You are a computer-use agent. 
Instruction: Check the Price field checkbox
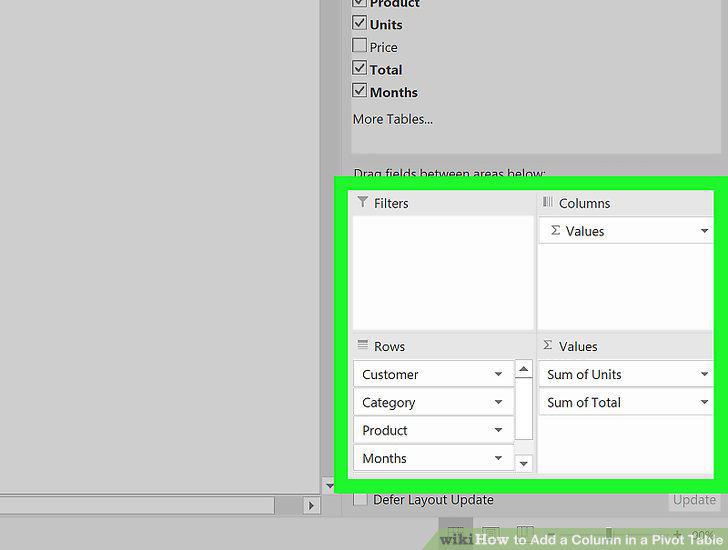(x=359, y=45)
